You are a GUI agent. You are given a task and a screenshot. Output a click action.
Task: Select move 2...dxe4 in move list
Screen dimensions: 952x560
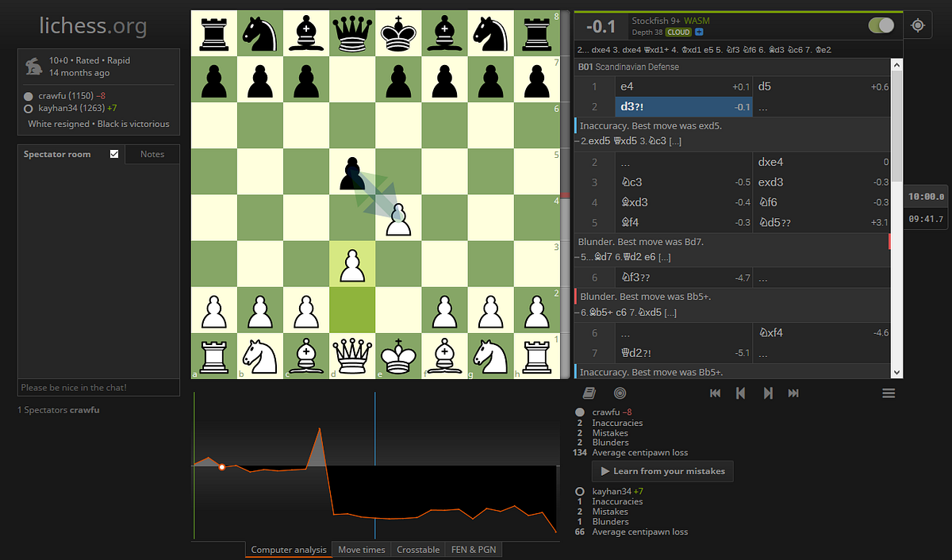click(x=822, y=163)
